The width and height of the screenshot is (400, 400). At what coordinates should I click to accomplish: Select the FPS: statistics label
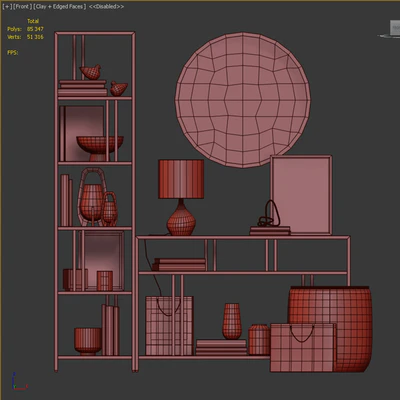[13, 52]
